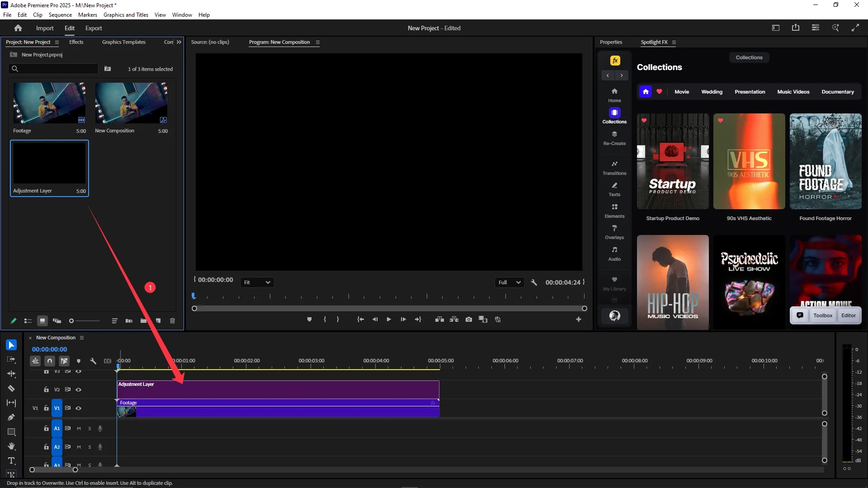Toggle lock on track V2
Screen dimensions: 868x488
click(46, 389)
